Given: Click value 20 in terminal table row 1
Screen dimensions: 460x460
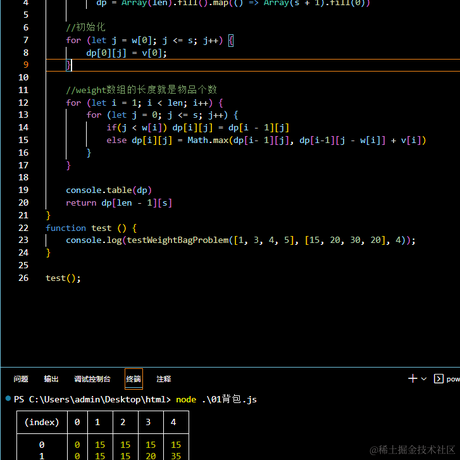Looking at the screenshot, I should pyautogui.click(x=151, y=456).
